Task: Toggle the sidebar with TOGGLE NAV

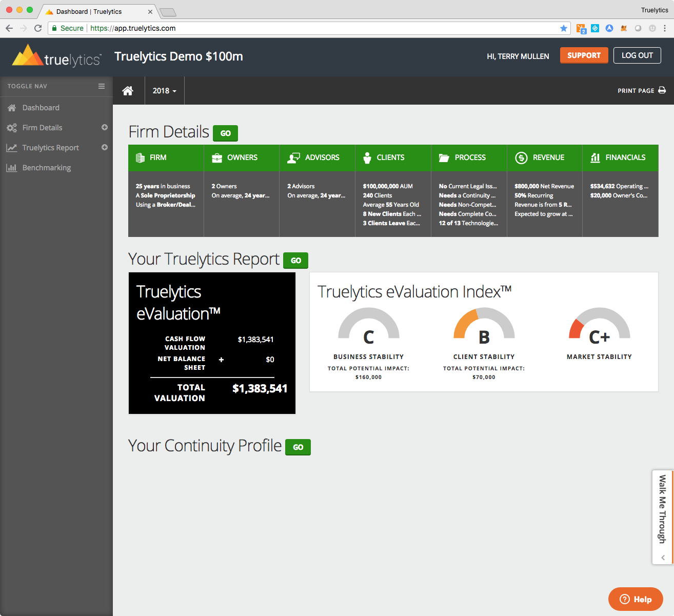Action: tap(56, 86)
